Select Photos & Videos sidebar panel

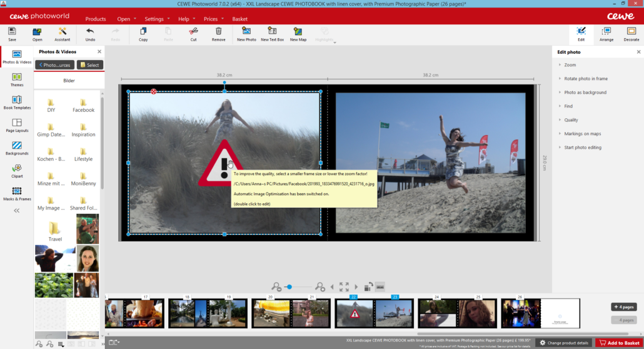(17, 57)
